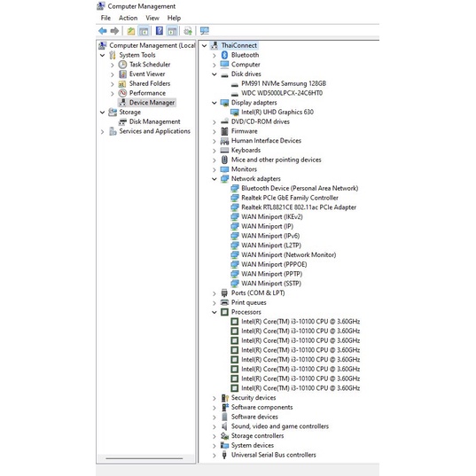The width and height of the screenshot is (476, 476).
Task: Click the printer icon in the toolbar
Action: tap(188, 31)
